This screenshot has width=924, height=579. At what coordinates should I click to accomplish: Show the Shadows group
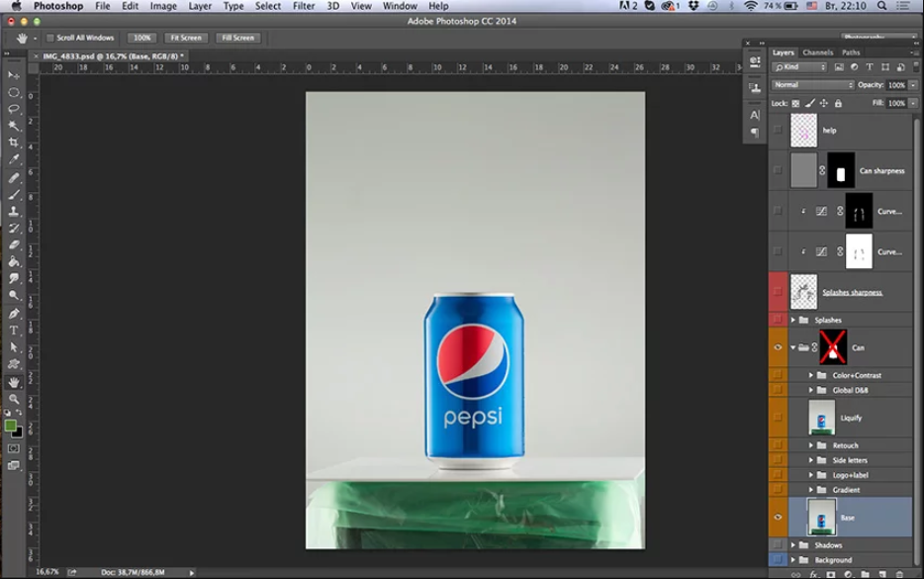(x=778, y=544)
